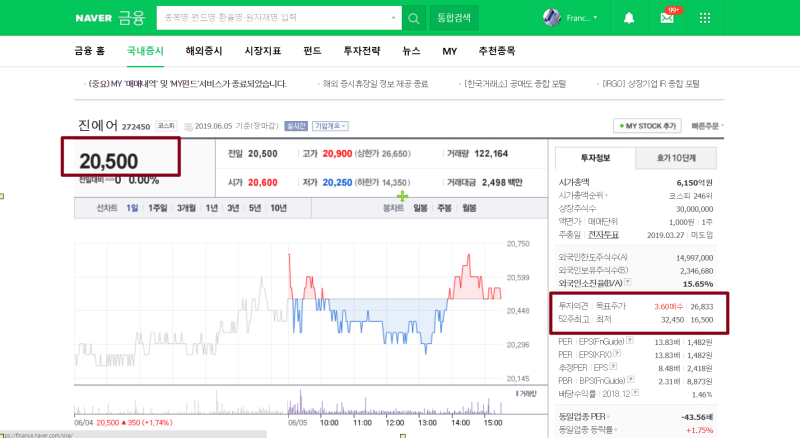Open the 금융 홈 menu

click(x=89, y=51)
